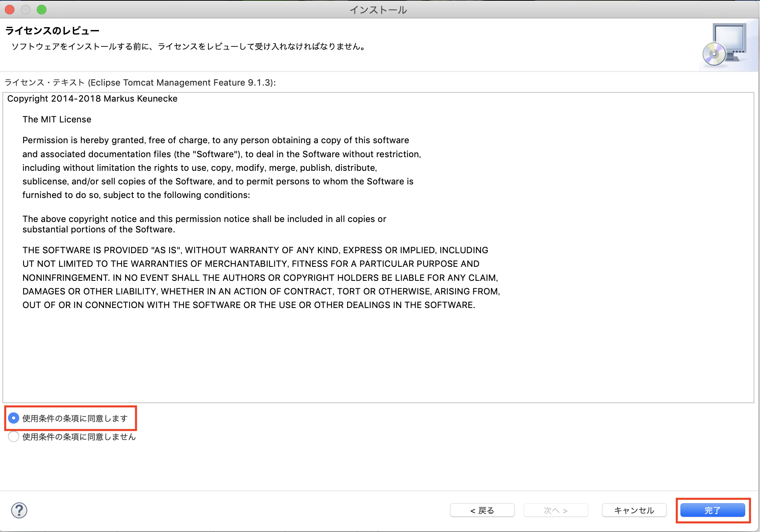
Task: Click the line 'substantial portions of the Software.'
Action: click(x=99, y=230)
